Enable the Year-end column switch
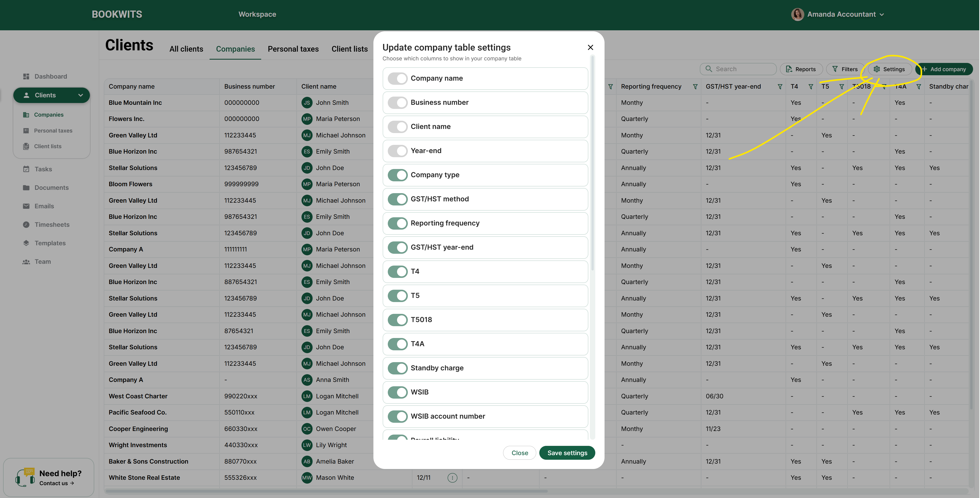This screenshot has height=498, width=980. point(398,151)
